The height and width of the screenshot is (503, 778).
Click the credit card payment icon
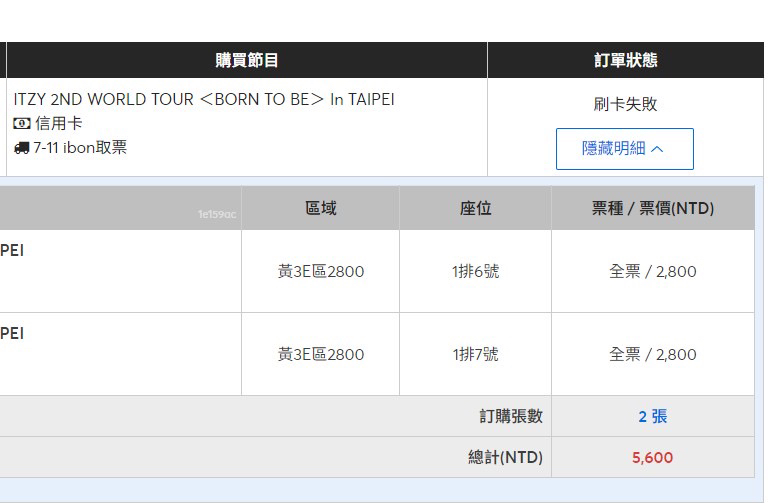[22, 124]
